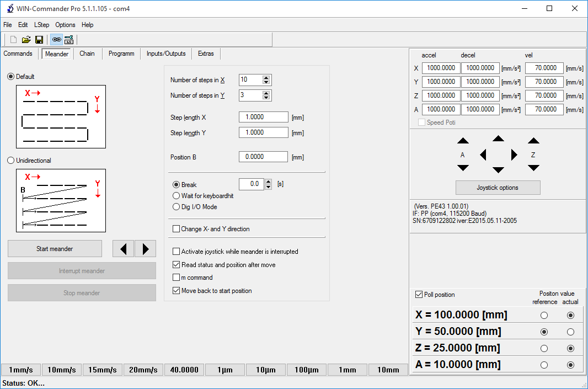588x389 pixels.
Task: Select the Unidirectional meander radio button
Action: tap(11, 161)
